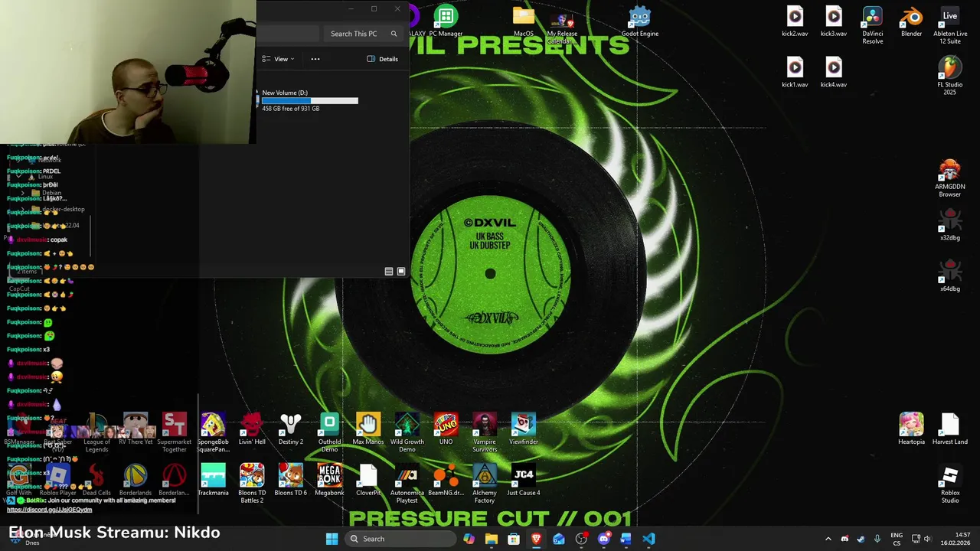Launch x32dbg debugger
Screen dimensions: 980x551
tap(950, 225)
